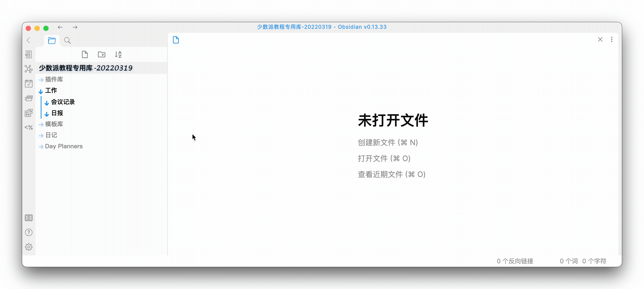Viewport: 644px width, 289px height.
Task: Click the cards/review ribbon icon
Action: click(29, 98)
